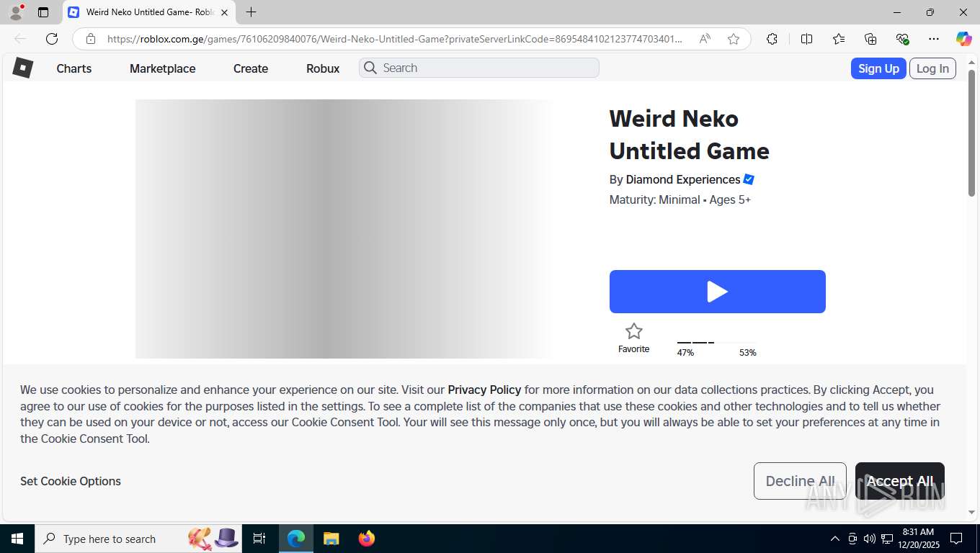The image size is (980, 553).
Task: Open the Windows Start menu
Action: tap(17, 539)
